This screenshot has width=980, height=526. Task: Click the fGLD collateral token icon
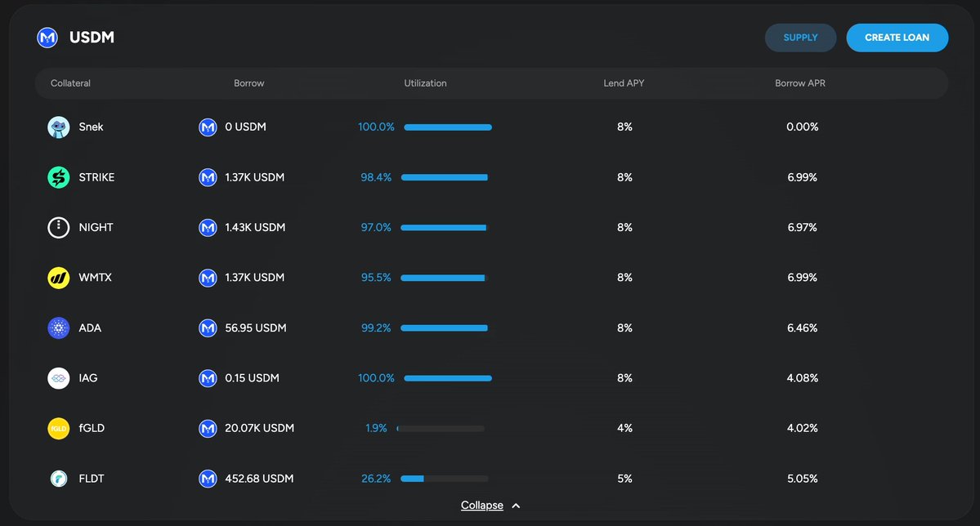coord(59,429)
